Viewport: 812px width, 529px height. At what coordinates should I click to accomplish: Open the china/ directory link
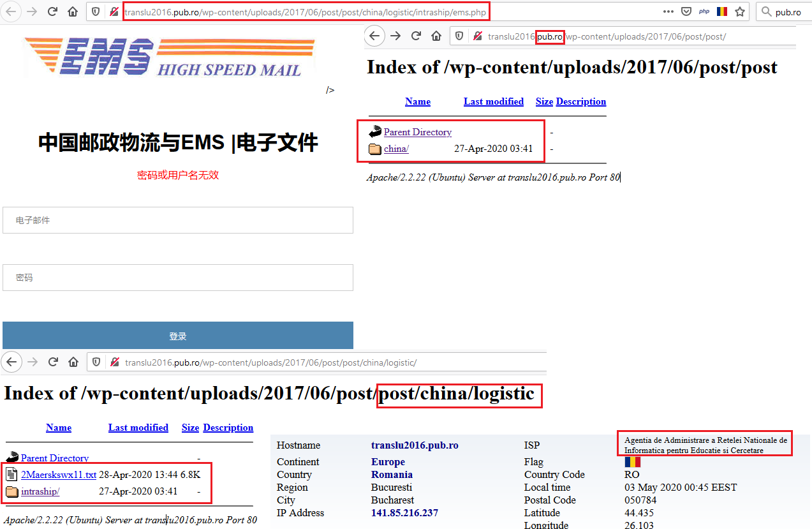[396, 149]
